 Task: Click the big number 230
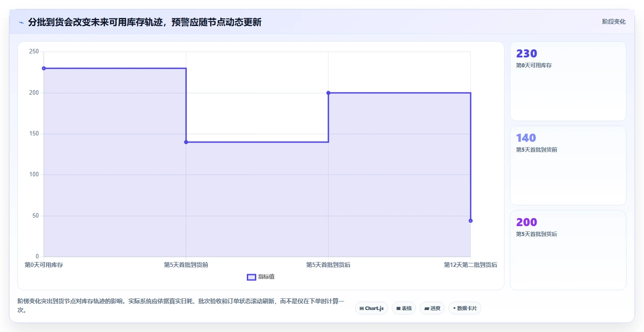pos(526,53)
